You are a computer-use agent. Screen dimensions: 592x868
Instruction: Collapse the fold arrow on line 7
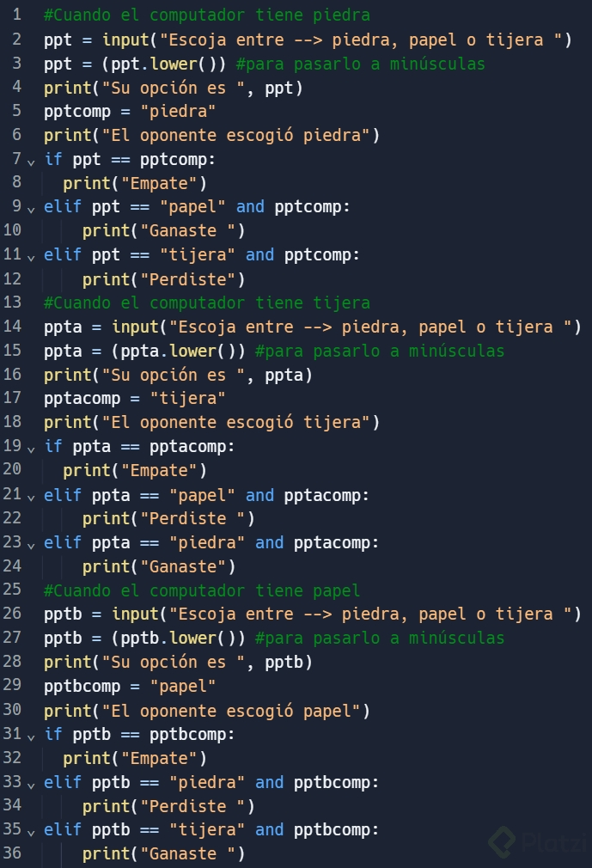tap(32, 162)
